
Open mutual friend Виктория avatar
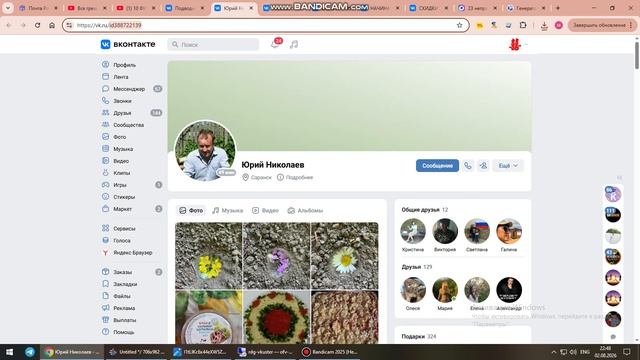[445, 231]
